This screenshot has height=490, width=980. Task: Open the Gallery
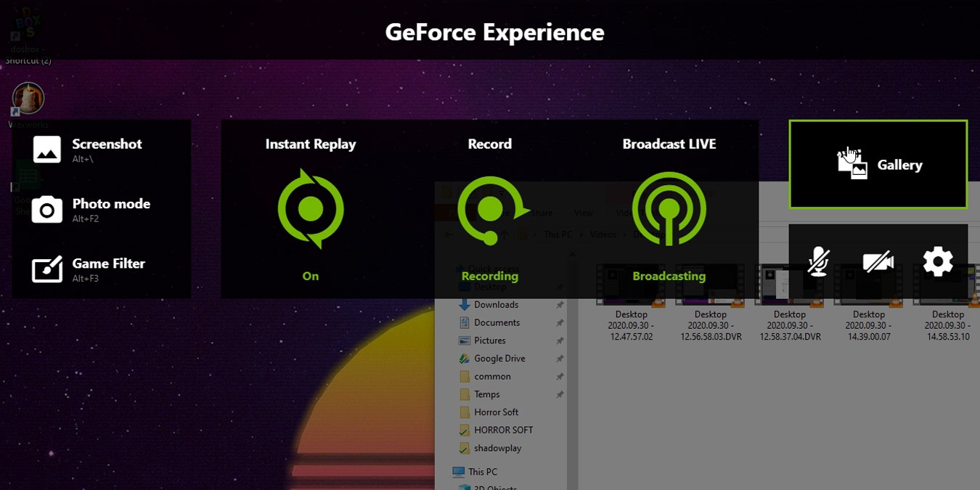(878, 164)
